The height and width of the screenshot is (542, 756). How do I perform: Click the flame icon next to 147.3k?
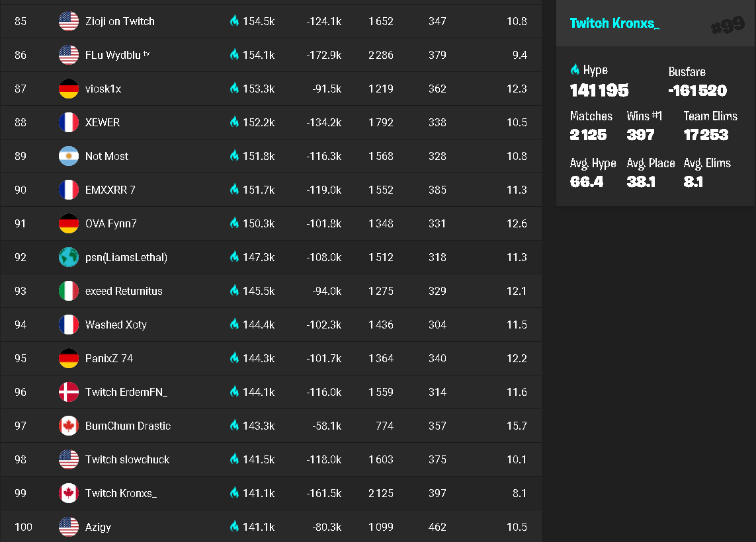[234, 256]
